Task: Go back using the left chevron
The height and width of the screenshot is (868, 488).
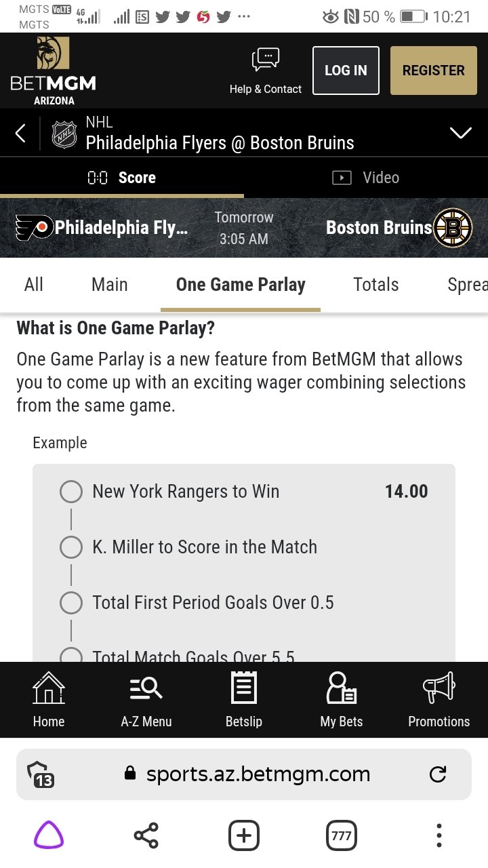Action: point(20,133)
